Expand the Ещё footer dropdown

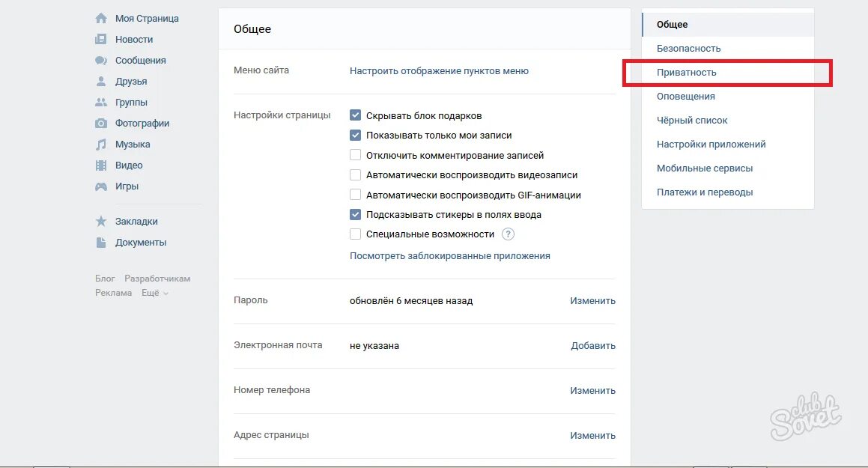[x=154, y=293]
